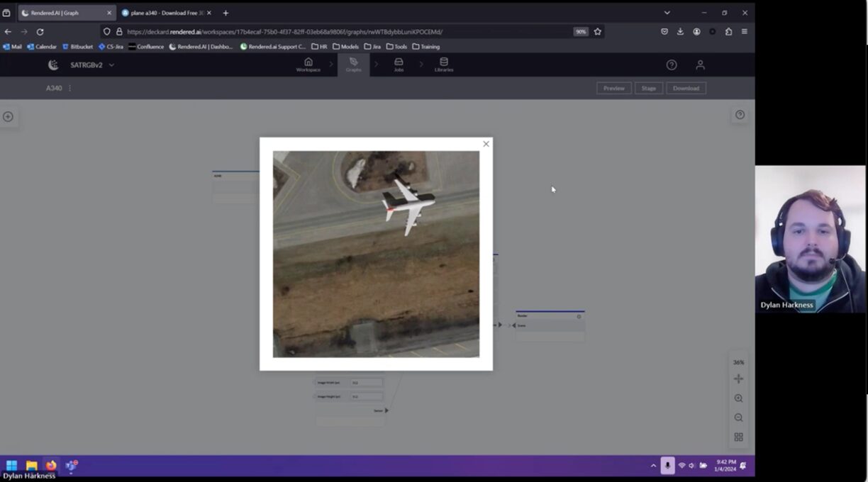Open the list all tabs dropdown

[x=667, y=13]
